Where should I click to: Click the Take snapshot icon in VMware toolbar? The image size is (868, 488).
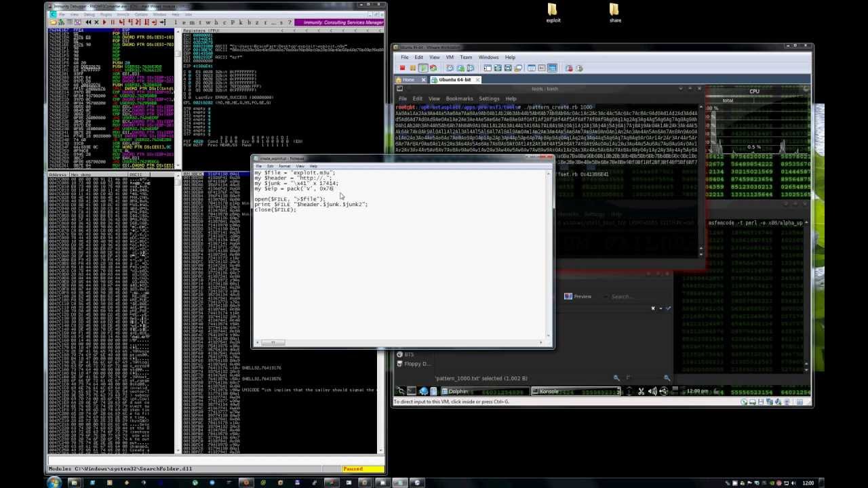449,68
